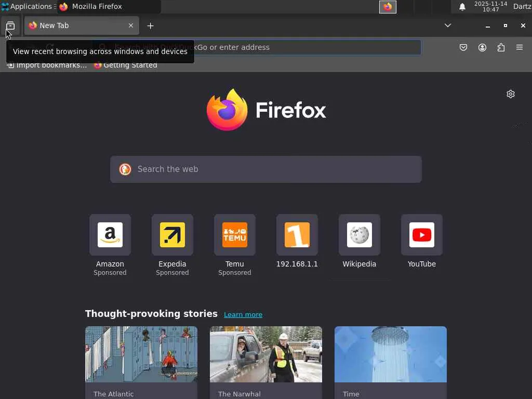Open the Time story card
532x399 pixels.
(391, 363)
